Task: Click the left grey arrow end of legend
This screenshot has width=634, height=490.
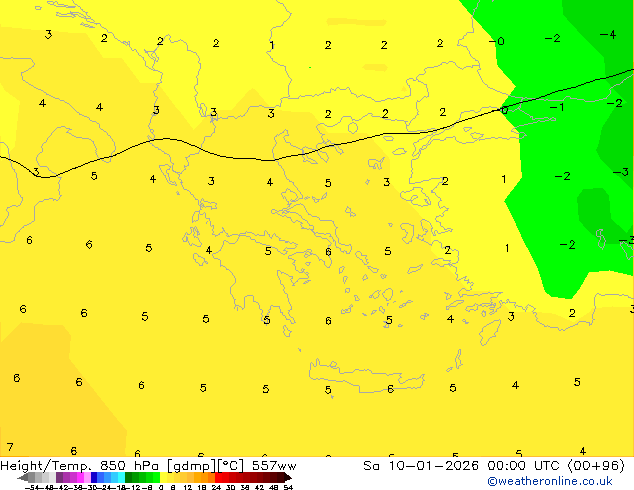Action: pyautogui.click(x=23, y=477)
